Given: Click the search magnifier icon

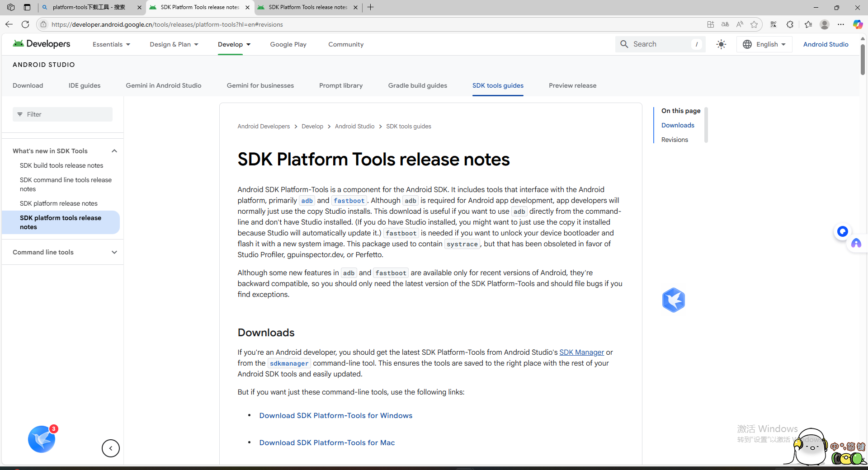Looking at the screenshot, I should [624, 44].
